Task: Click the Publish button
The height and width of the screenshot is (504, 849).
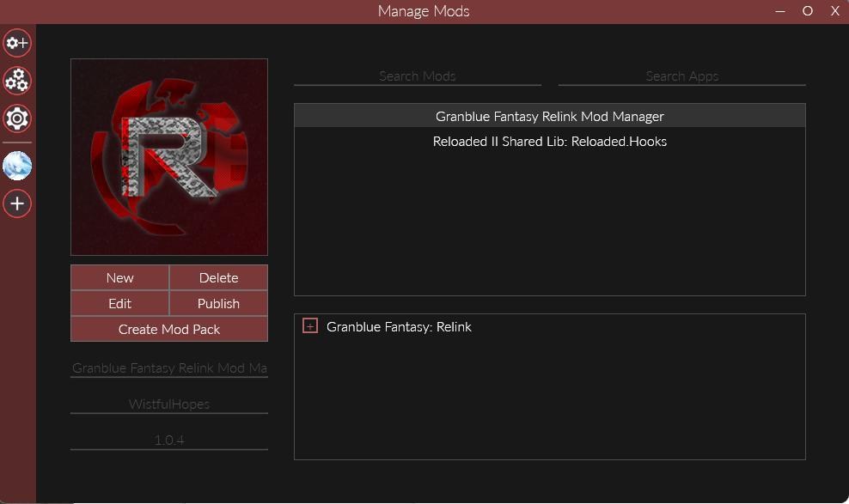Action: (x=219, y=303)
